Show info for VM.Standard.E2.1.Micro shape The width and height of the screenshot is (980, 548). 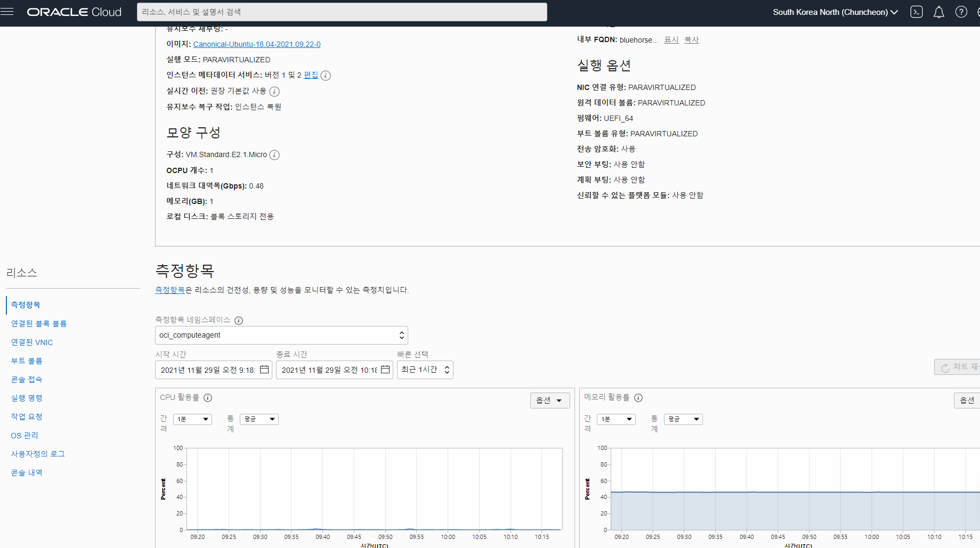274,155
